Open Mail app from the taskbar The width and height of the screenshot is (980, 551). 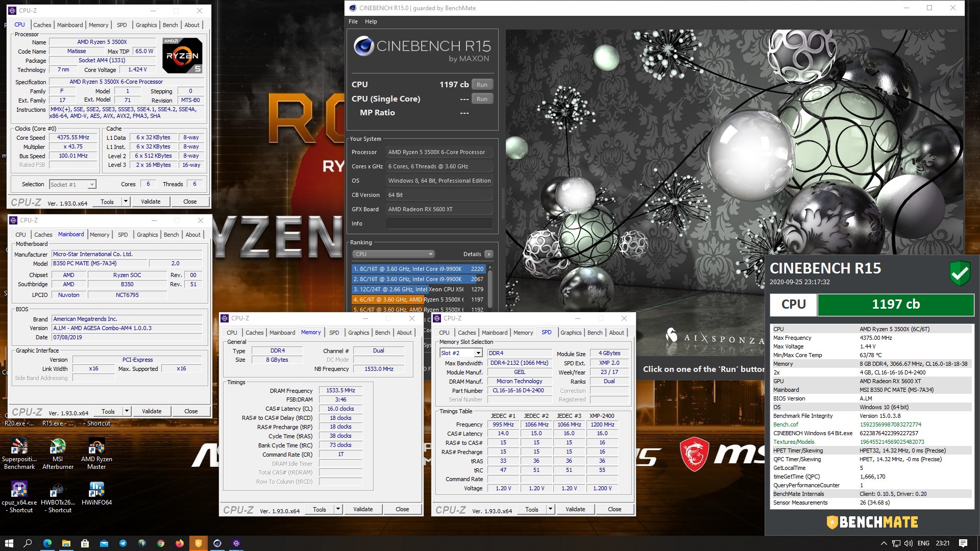click(104, 543)
